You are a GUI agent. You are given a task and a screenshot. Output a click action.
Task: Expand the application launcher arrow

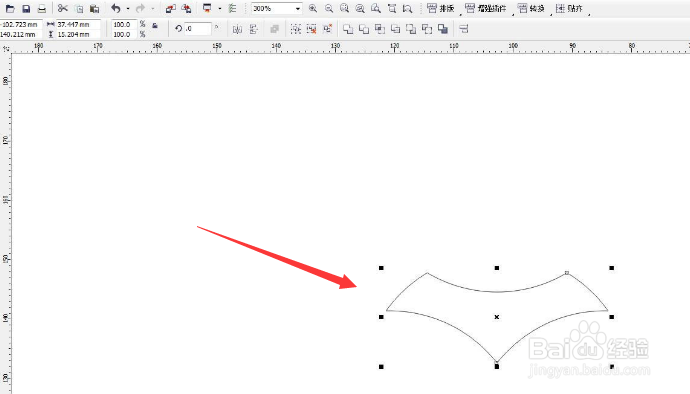click(x=220, y=8)
